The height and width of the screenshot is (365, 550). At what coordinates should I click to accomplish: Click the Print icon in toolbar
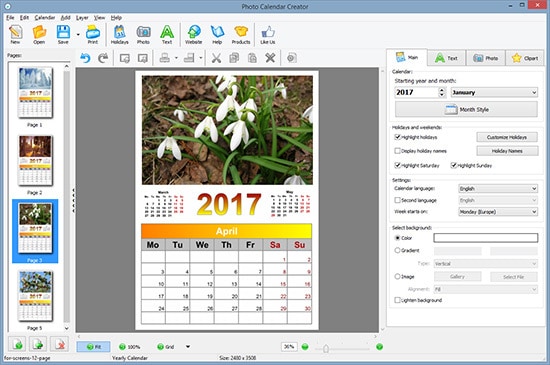[x=93, y=35]
